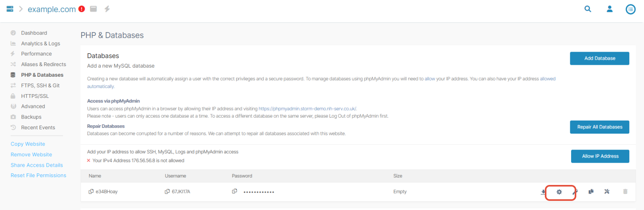
Task: Open the Copy Website link
Action: coord(28,144)
